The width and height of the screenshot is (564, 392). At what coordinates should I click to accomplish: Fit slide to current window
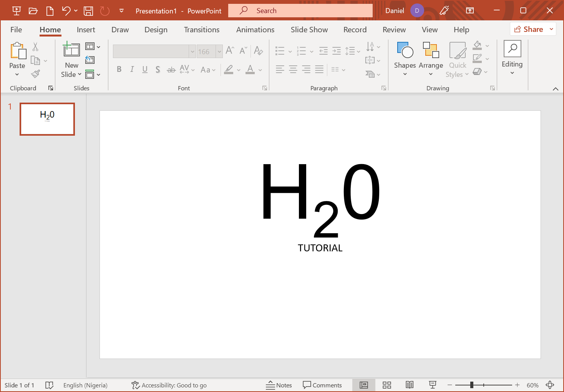[x=550, y=385]
